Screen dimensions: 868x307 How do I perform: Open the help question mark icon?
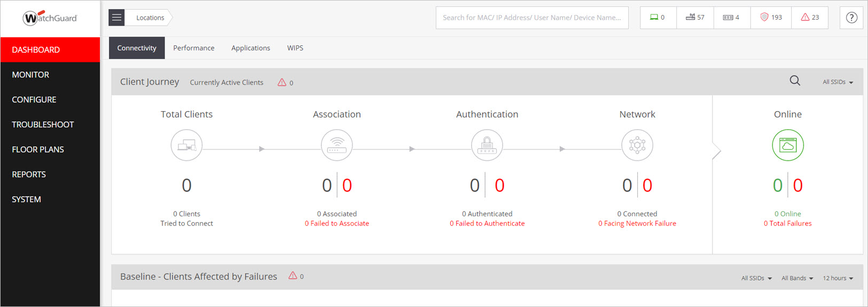coord(851,18)
